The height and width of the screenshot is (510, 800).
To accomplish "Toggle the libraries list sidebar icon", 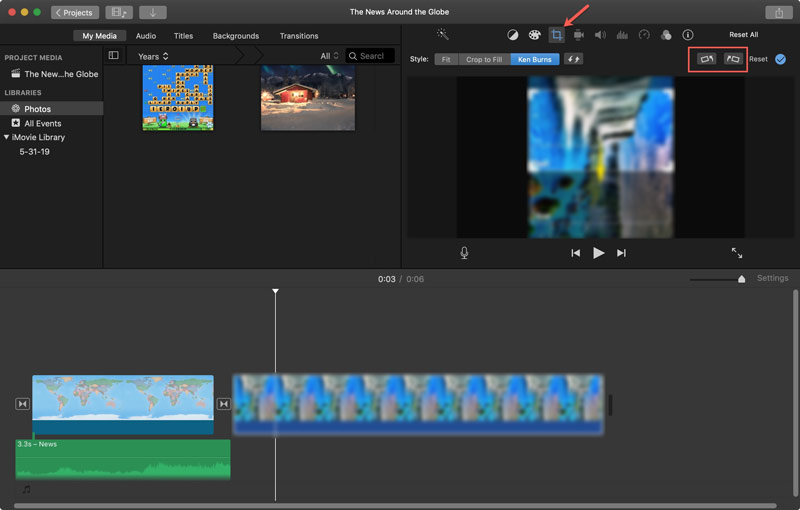I will click(x=114, y=55).
